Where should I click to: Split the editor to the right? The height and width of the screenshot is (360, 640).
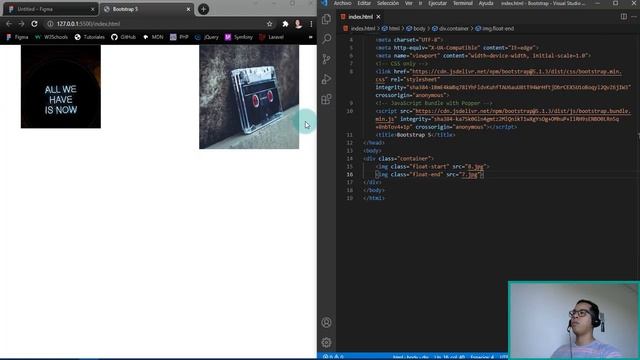(624, 16)
